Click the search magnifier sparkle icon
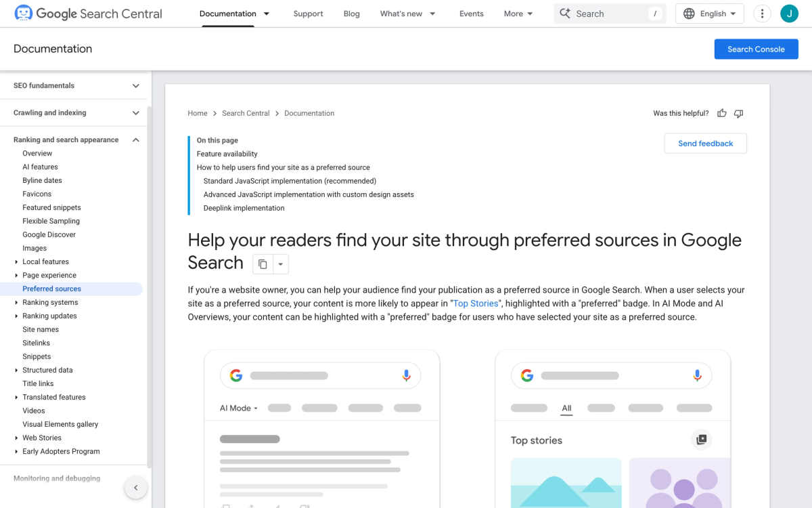 [x=565, y=14]
